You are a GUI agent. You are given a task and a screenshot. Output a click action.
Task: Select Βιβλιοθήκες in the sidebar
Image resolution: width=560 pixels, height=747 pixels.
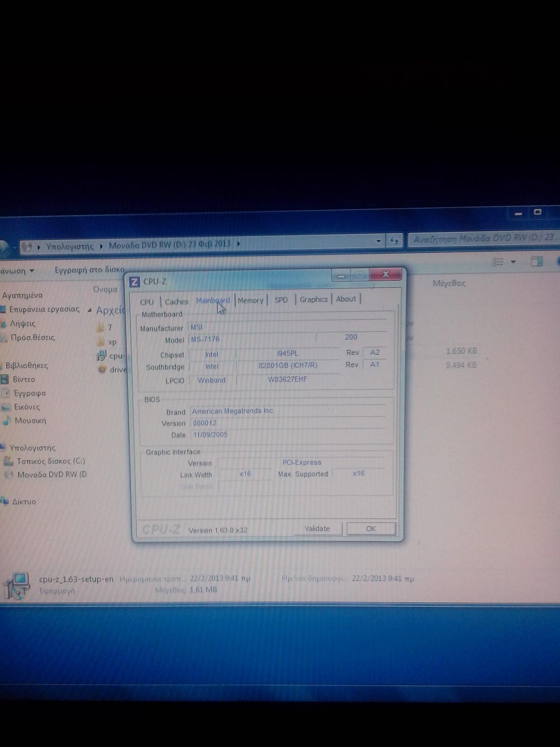pyautogui.click(x=26, y=366)
